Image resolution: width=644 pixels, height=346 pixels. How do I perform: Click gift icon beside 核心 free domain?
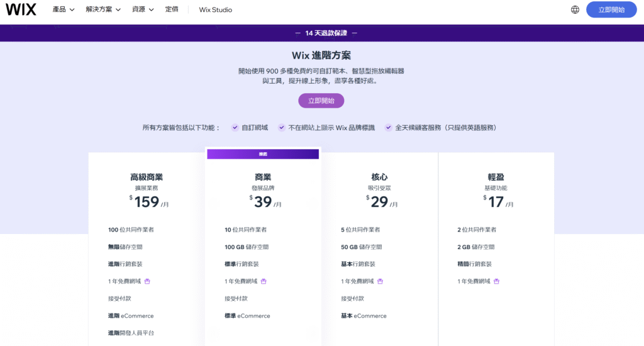pyautogui.click(x=380, y=281)
